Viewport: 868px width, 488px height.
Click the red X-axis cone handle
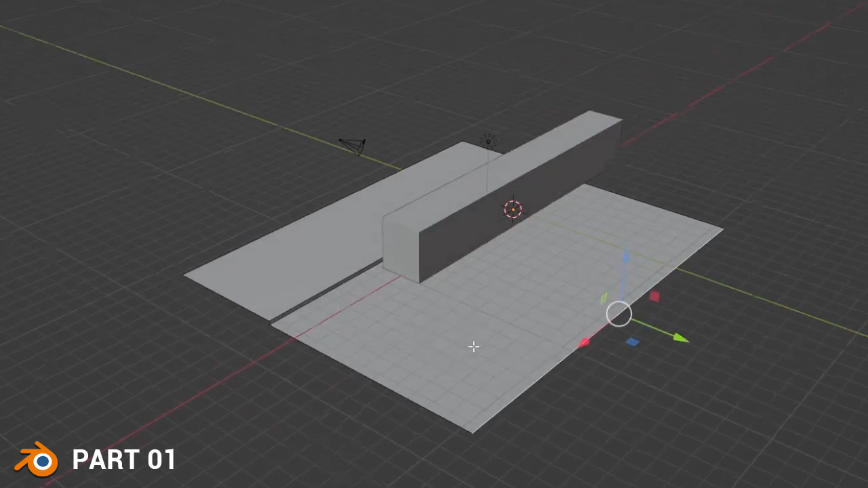tap(585, 342)
